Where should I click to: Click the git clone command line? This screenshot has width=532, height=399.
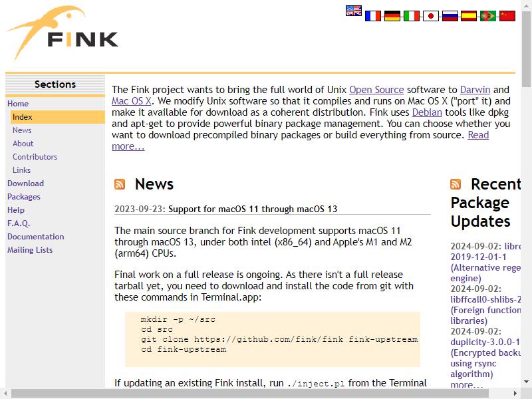(x=279, y=339)
